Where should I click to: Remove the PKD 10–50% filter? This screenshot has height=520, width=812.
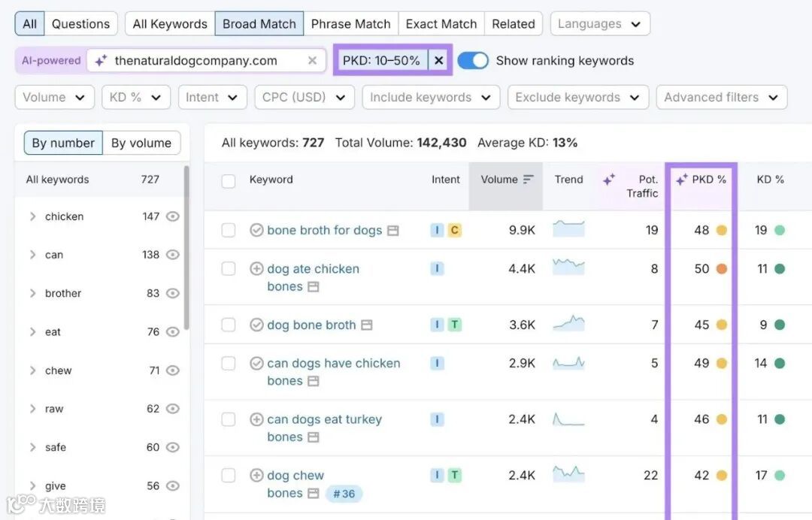(439, 61)
